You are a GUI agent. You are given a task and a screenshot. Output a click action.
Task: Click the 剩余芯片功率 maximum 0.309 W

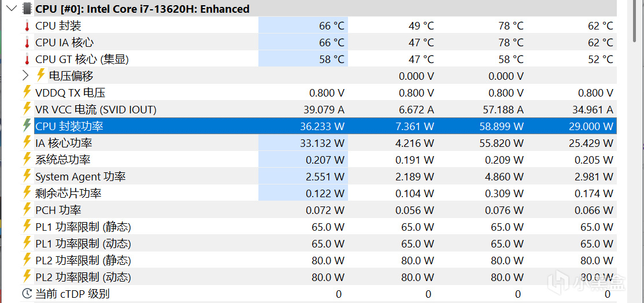point(505,193)
